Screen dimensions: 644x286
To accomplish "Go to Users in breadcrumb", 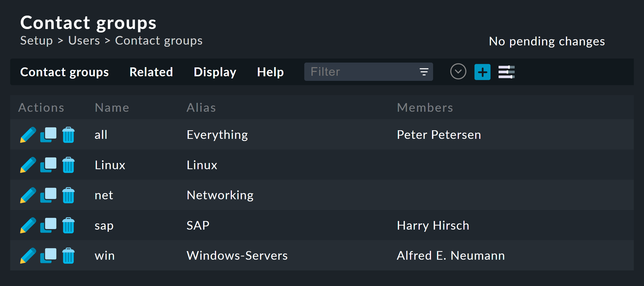I will point(84,41).
